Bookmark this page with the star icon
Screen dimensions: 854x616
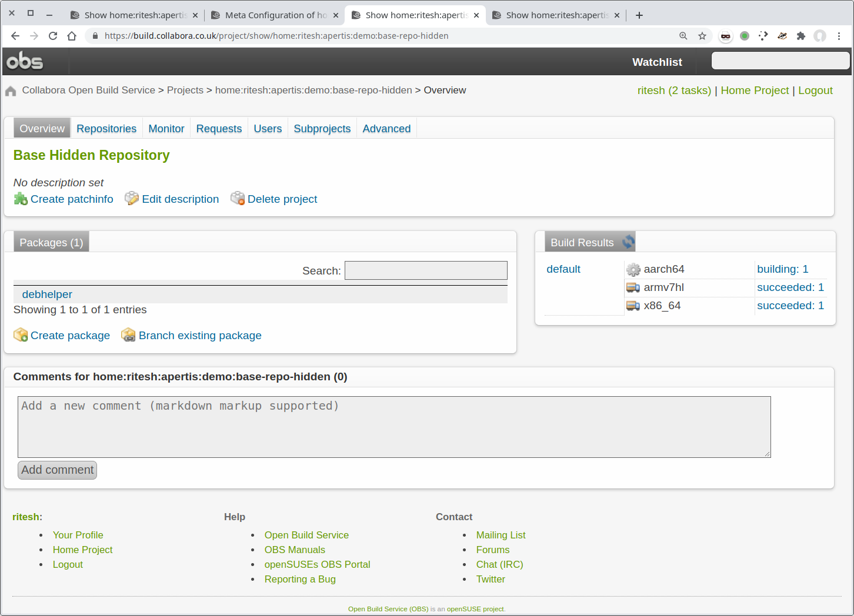click(x=702, y=36)
